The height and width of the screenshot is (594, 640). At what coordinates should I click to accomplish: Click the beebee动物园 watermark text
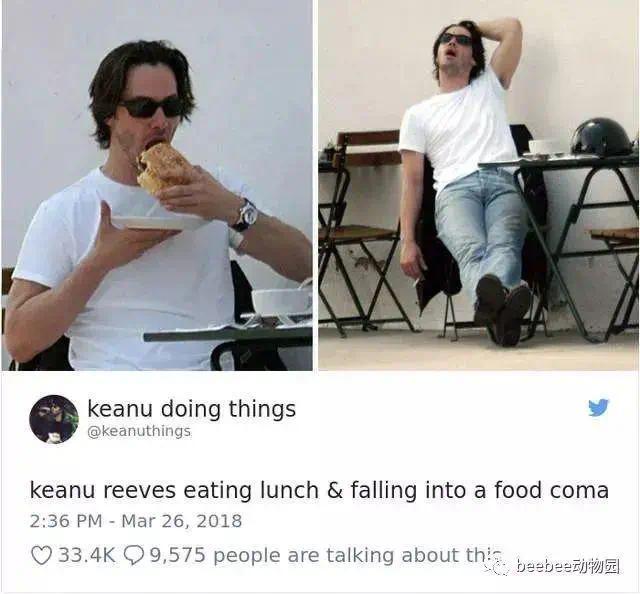click(568, 567)
